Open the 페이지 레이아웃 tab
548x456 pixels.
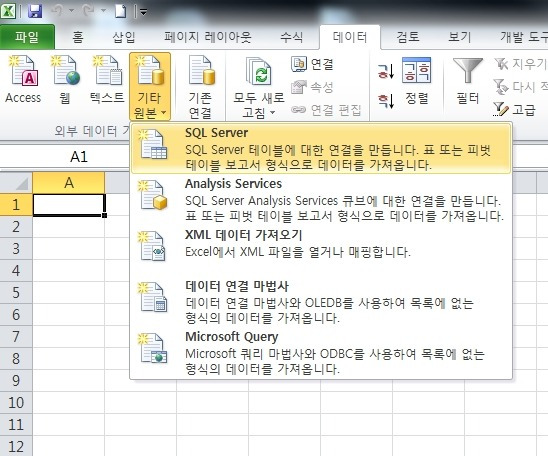pos(208,37)
